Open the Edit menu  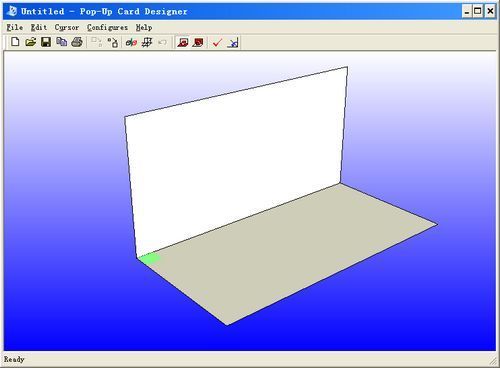39,27
